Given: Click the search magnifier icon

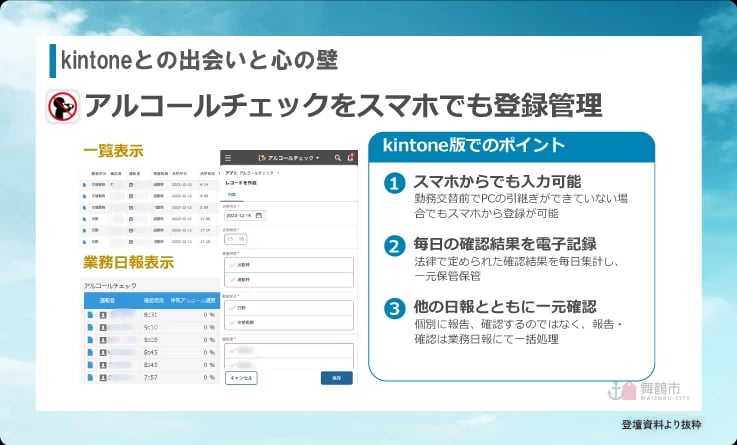Looking at the screenshot, I should [x=338, y=158].
